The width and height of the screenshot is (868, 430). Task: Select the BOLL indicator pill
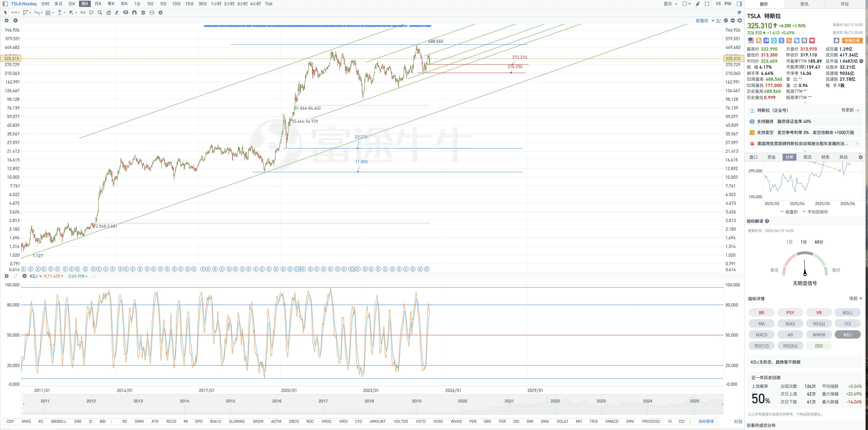coord(847,313)
